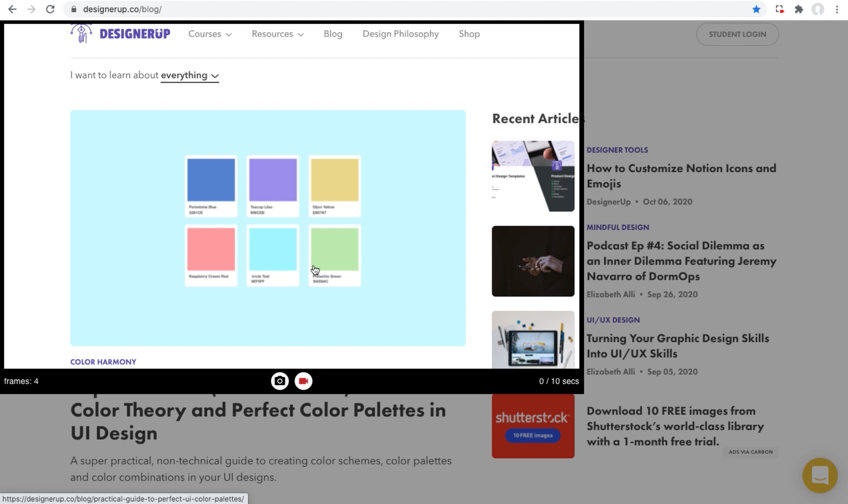Click the STUDENT LOGIN button
Viewport: 848px width, 504px height.
(737, 34)
